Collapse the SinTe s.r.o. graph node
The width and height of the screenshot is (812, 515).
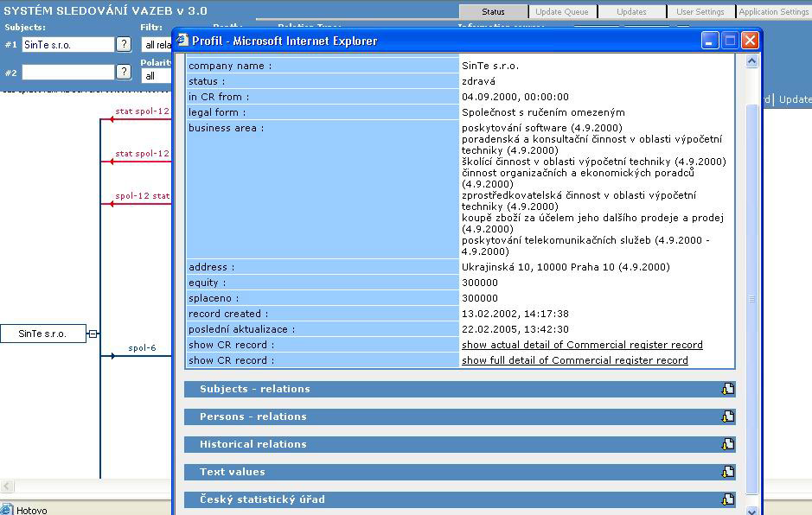pos(93,334)
